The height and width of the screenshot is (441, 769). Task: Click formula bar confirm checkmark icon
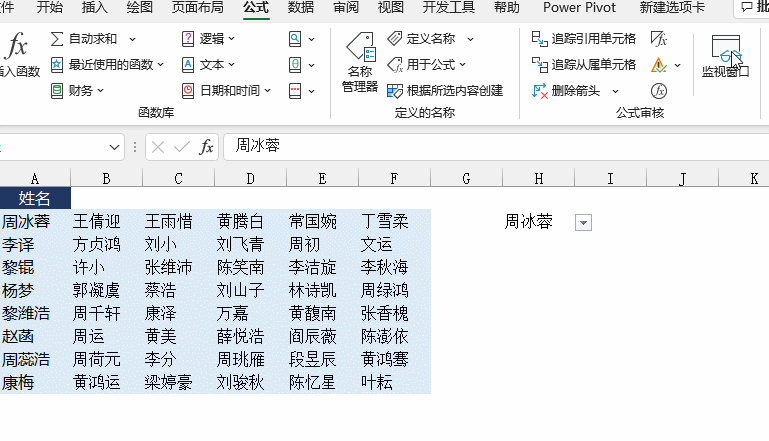(x=182, y=147)
